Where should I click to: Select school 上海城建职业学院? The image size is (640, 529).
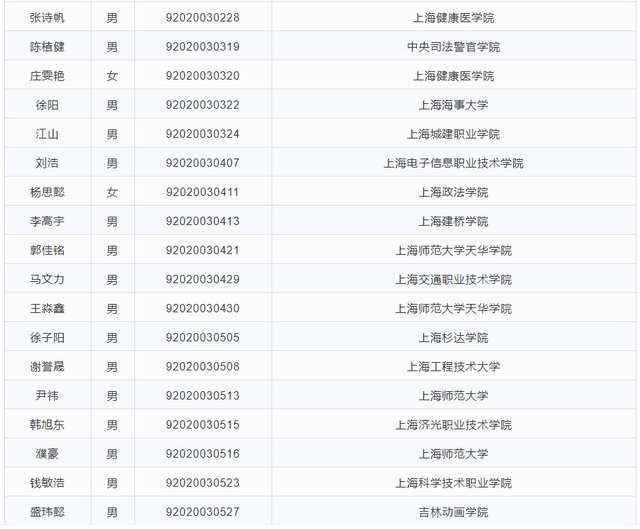point(453,134)
